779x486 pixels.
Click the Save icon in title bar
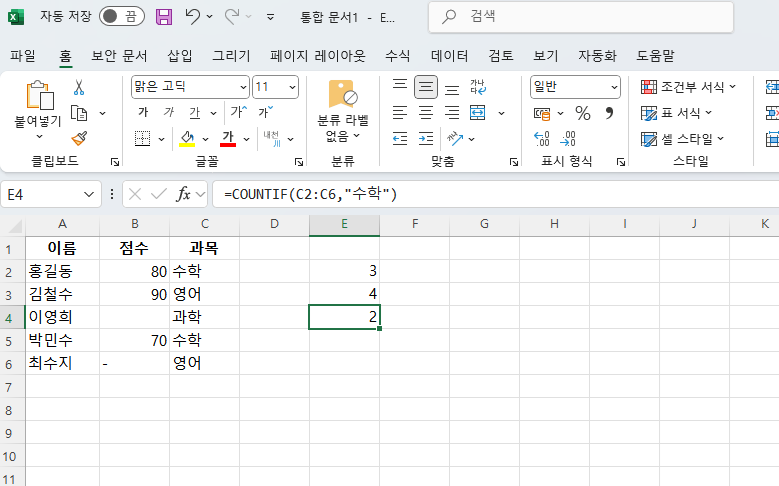pyautogui.click(x=164, y=17)
